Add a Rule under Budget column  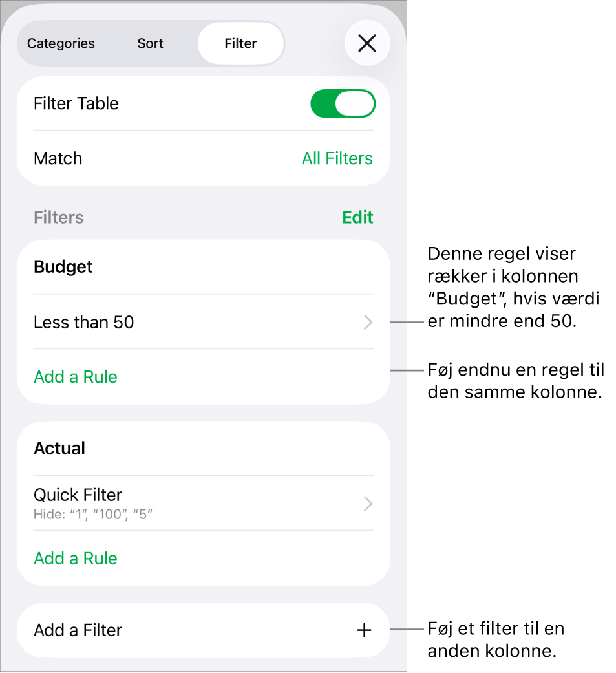[76, 376]
